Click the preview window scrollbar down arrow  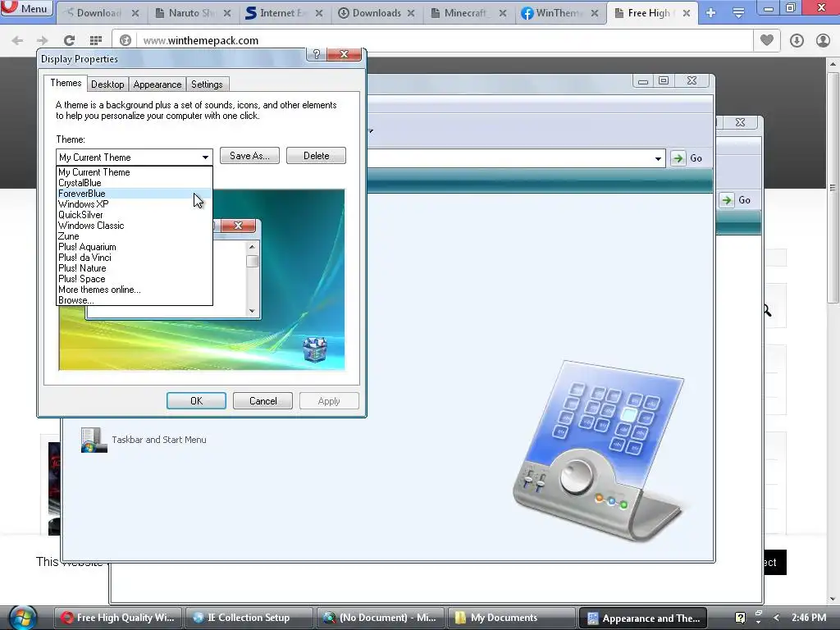(253, 311)
